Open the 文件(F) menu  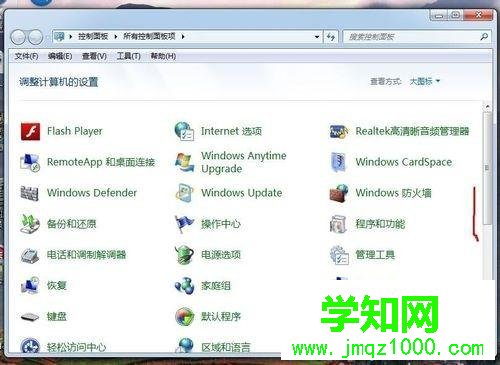tap(26, 56)
